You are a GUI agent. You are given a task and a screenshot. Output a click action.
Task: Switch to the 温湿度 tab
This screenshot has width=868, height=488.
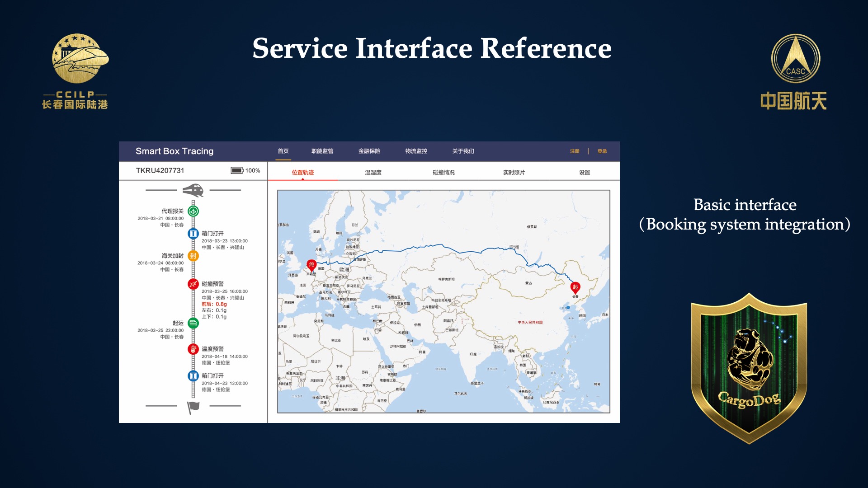click(373, 172)
